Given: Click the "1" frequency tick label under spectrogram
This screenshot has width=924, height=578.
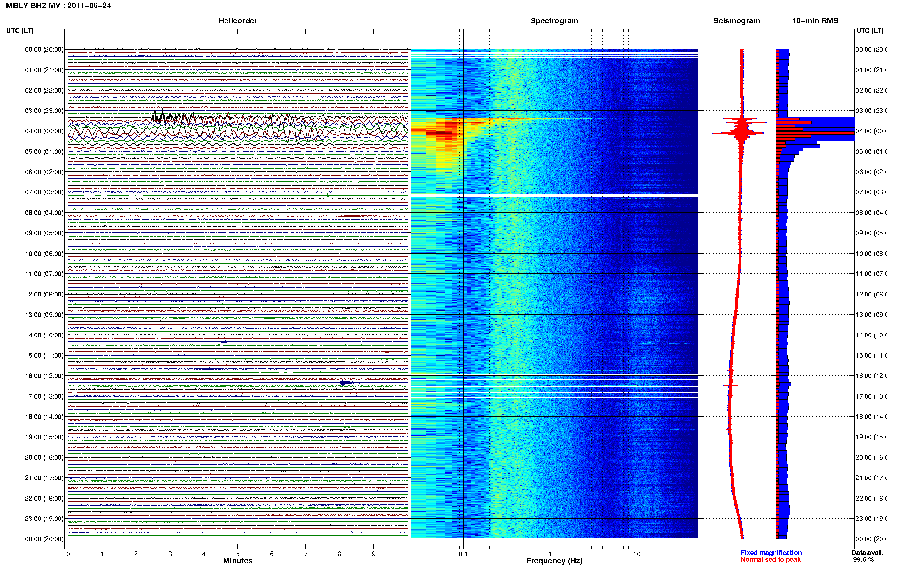Looking at the screenshot, I should point(550,554).
